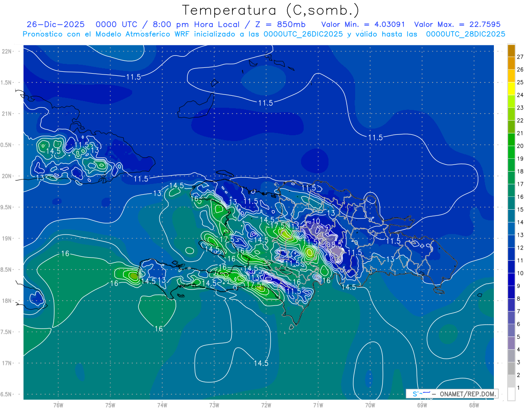Click the '76W' longitude axis label
Viewport: 532px width, 411px height.
(58, 405)
